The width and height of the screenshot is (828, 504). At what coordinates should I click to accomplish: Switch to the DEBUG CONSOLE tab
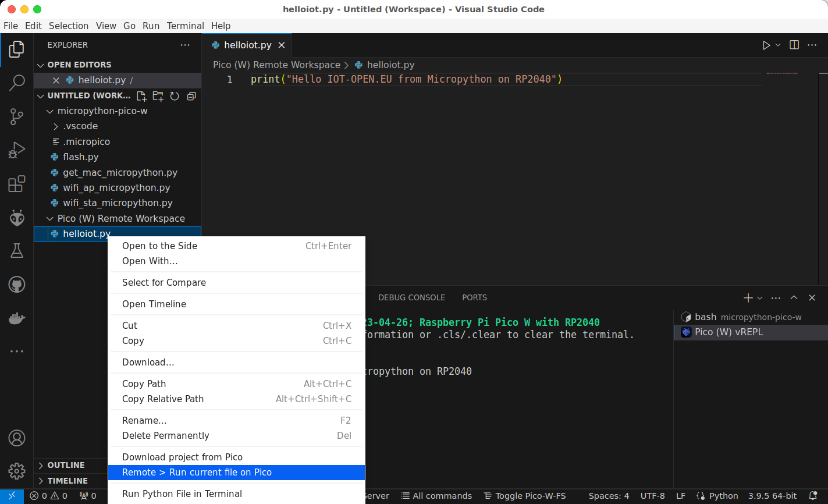pyautogui.click(x=411, y=297)
